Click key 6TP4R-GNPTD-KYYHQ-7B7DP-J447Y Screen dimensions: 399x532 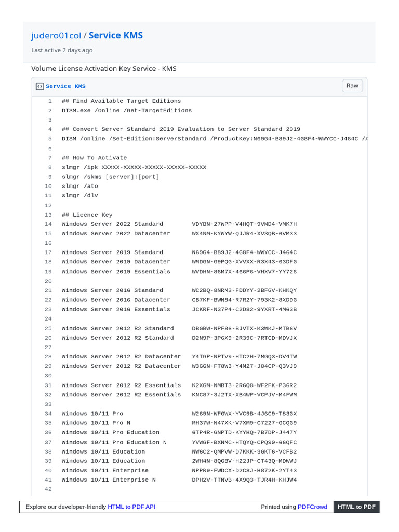(244, 433)
